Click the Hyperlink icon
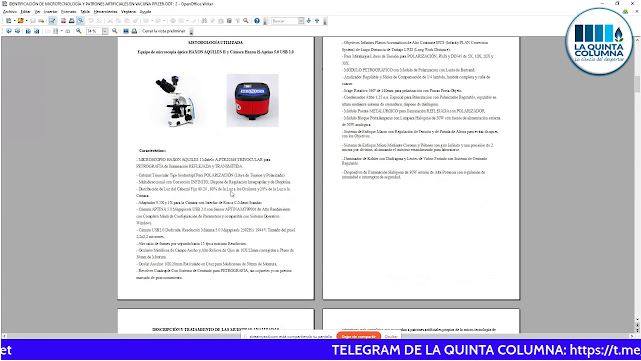 [x=173, y=20]
